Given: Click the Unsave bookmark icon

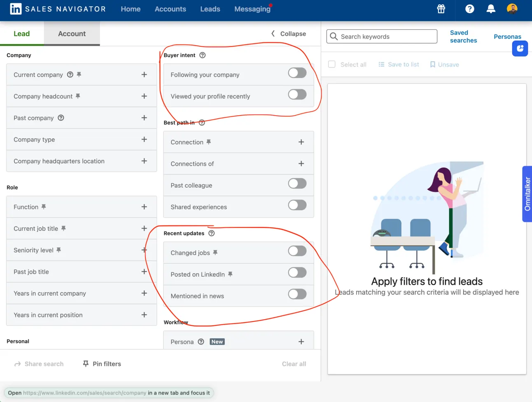Looking at the screenshot, I should pos(432,65).
